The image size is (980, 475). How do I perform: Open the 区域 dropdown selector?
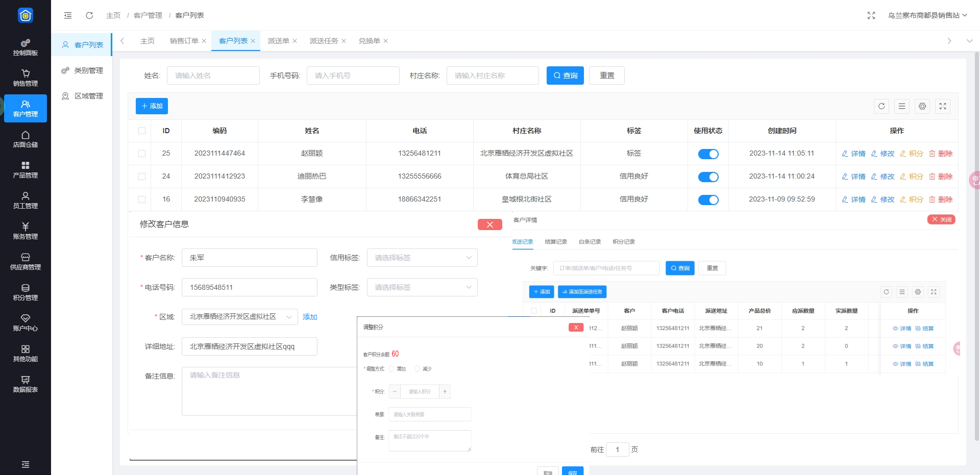point(240,317)
